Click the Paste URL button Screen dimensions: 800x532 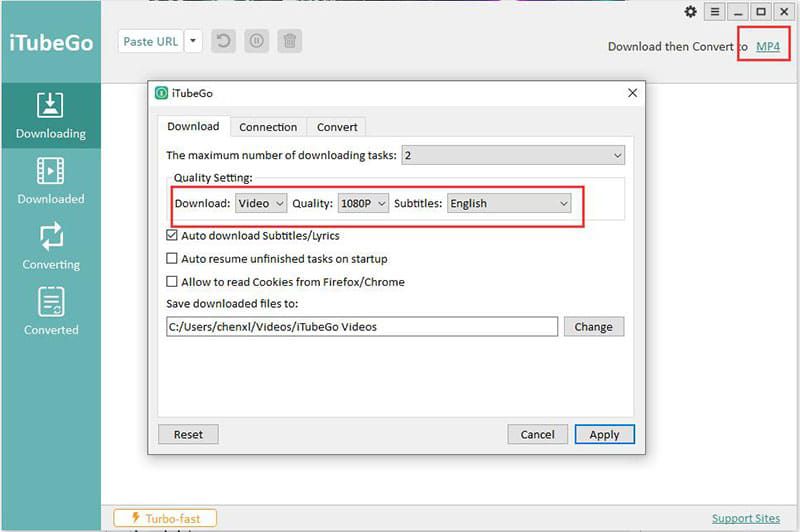pyautogui.click(x=151, y=41)
